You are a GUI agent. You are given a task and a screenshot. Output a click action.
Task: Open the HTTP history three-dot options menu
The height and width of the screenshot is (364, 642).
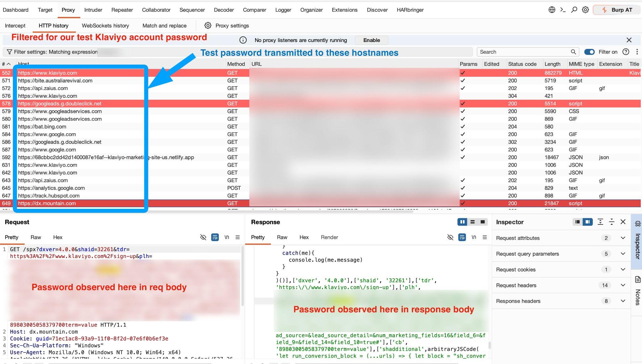click(x=637, y=52)
